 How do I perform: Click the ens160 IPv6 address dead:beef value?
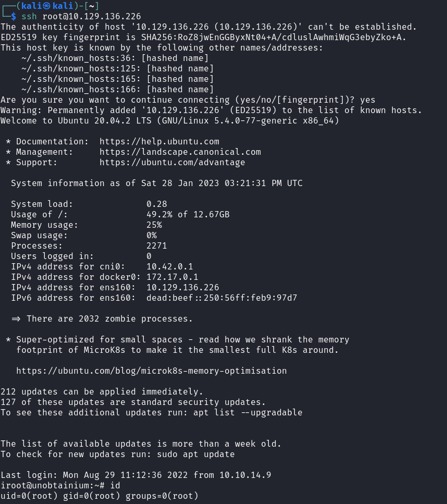(x=221, y=298)
